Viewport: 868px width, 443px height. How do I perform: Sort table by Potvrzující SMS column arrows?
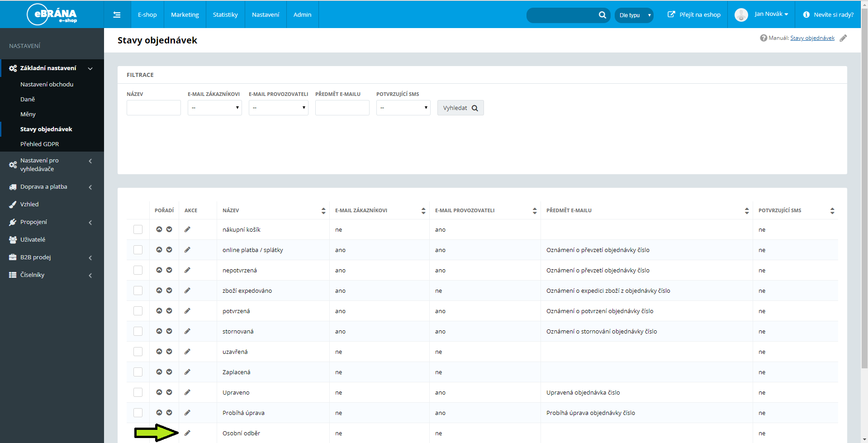[x=832, y=210]
